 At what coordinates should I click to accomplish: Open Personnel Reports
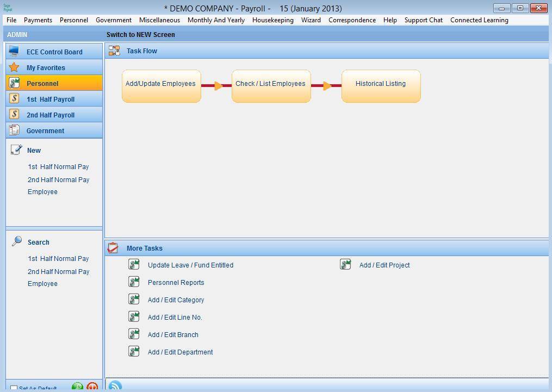click(x=176, y=282)
